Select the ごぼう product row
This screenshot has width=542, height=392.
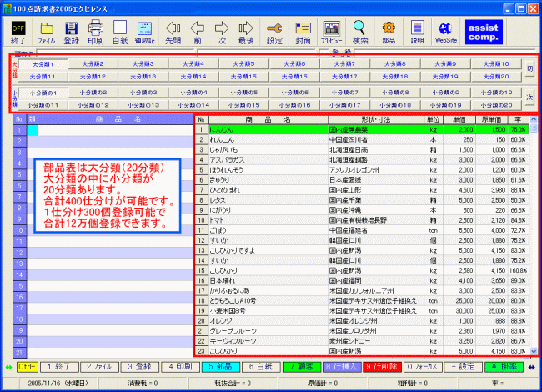(362, 230)
